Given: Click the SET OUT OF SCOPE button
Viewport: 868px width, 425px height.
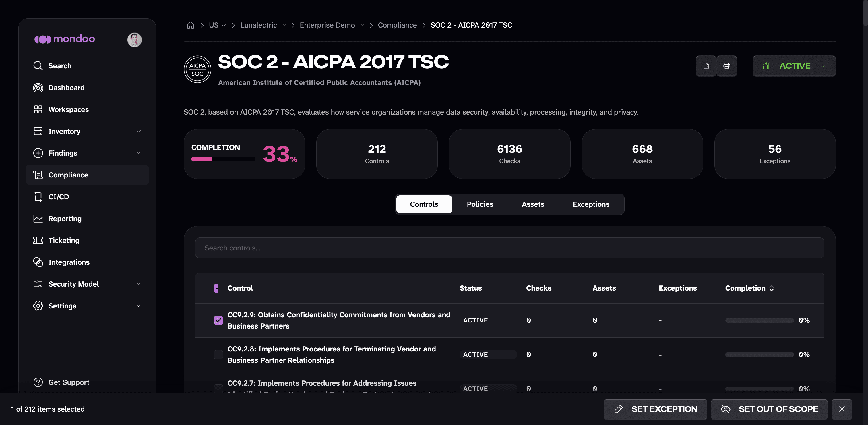Looking at the screenshot, I should [x=769, y=409].
